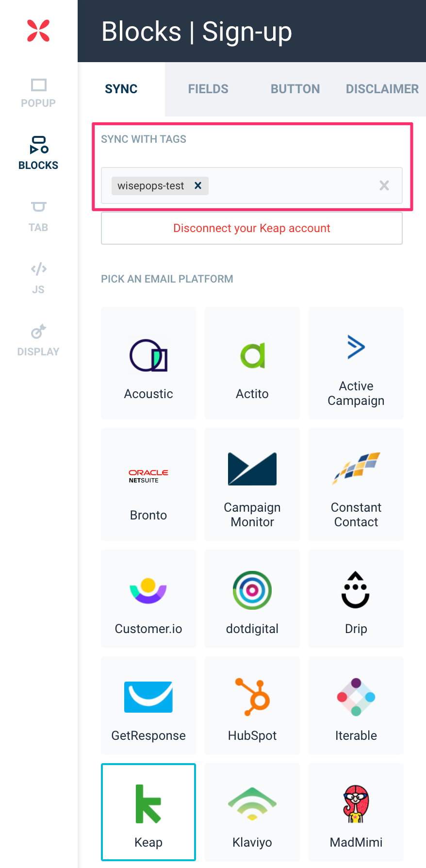The height and width of the screenshot is (868, 426).
Task: Click inside the sync tags input field
Action: 291,185
